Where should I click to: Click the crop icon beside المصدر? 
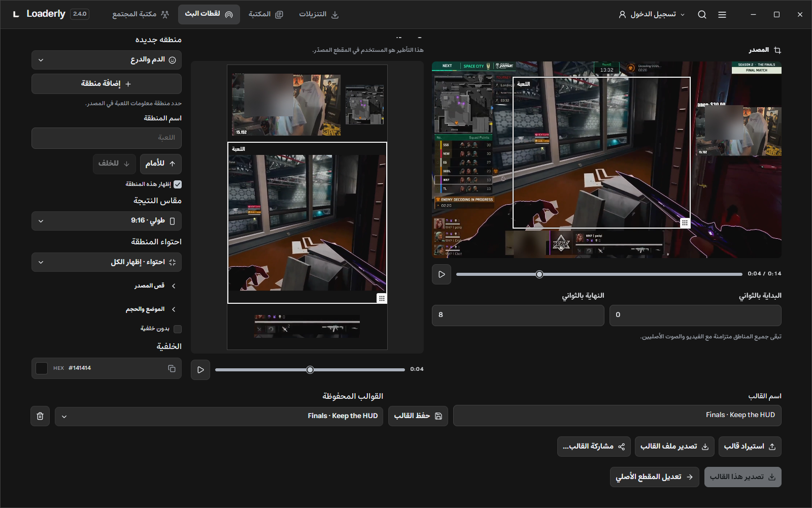777,50
